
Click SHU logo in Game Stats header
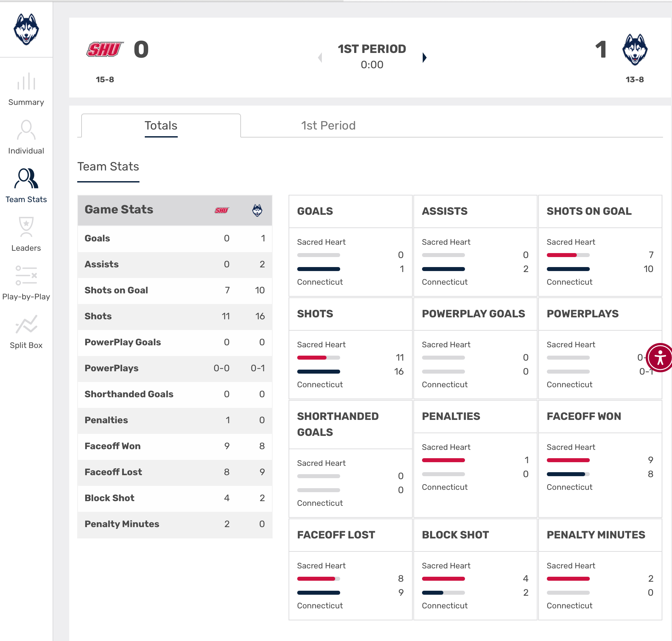(x=222, y=210)
